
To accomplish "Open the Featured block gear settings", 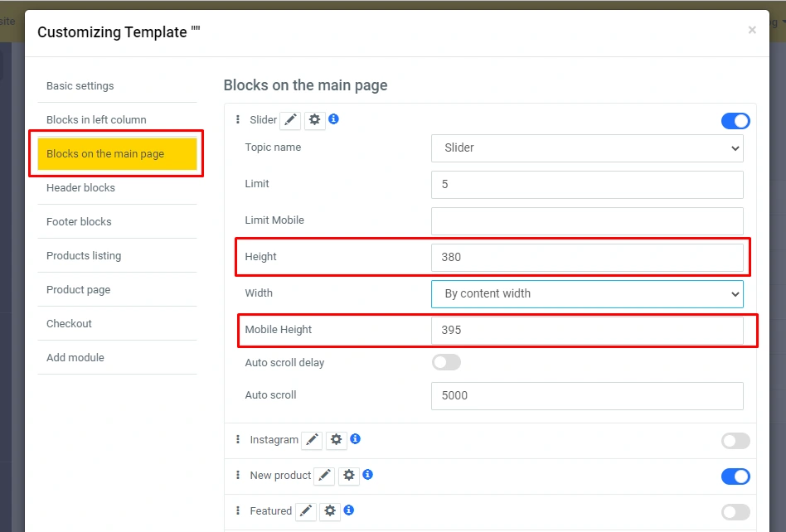I will (x=330, y=511).
